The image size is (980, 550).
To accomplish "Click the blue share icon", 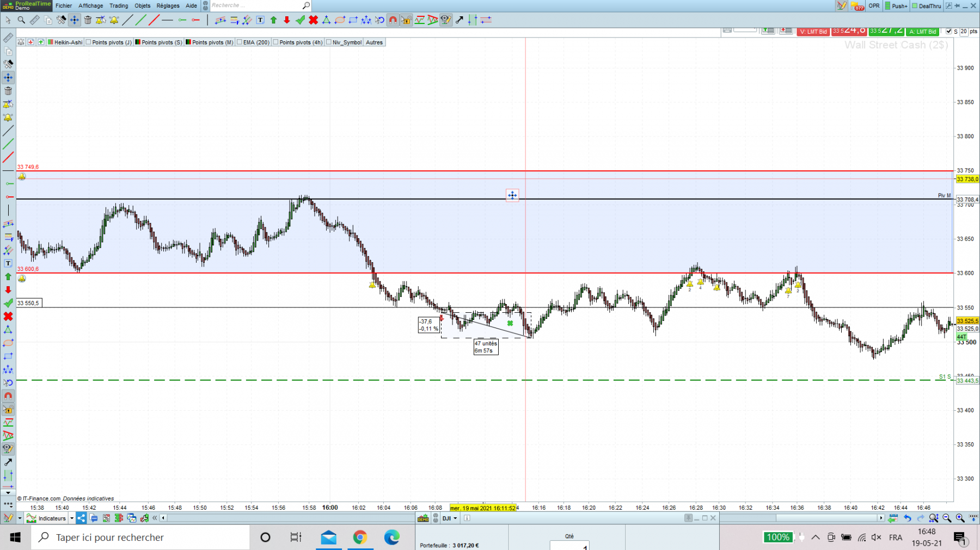I will coord(81,518).
